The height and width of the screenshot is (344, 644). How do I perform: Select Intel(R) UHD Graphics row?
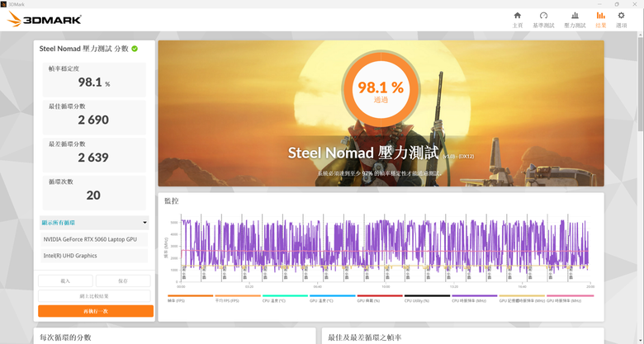94,256
